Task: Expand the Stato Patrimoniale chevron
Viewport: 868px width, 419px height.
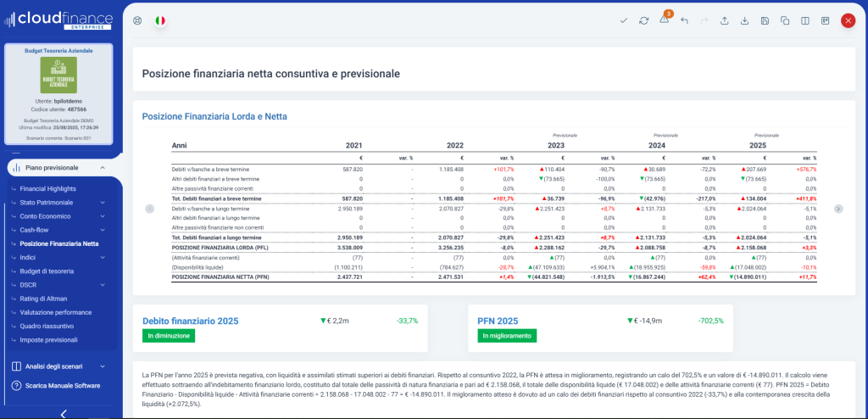Action: coord(103,203)
